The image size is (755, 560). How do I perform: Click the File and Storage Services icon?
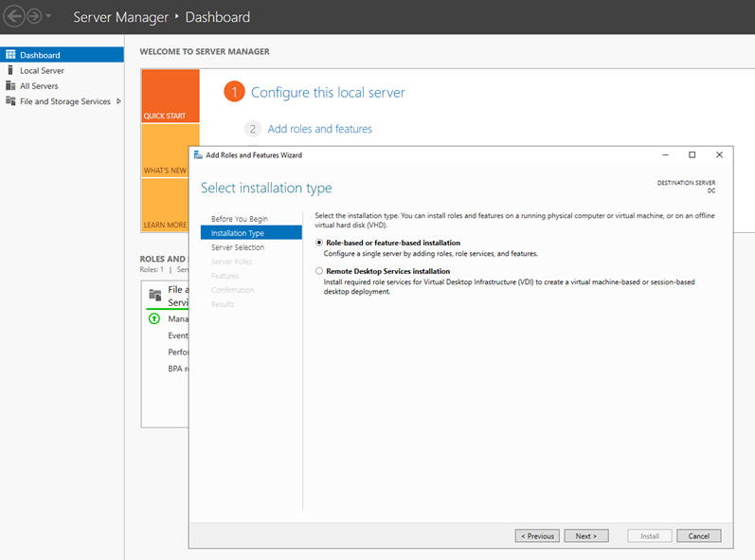10,101
